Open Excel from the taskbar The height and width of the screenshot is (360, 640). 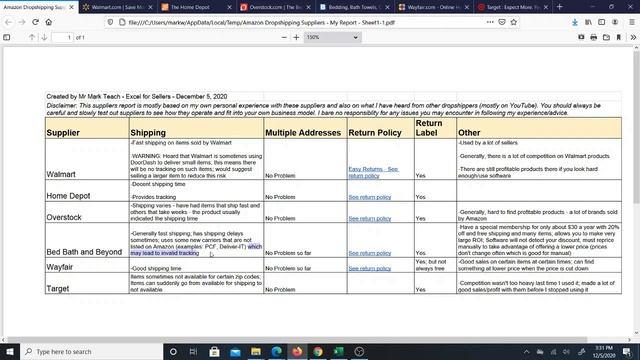pos(339,351)
